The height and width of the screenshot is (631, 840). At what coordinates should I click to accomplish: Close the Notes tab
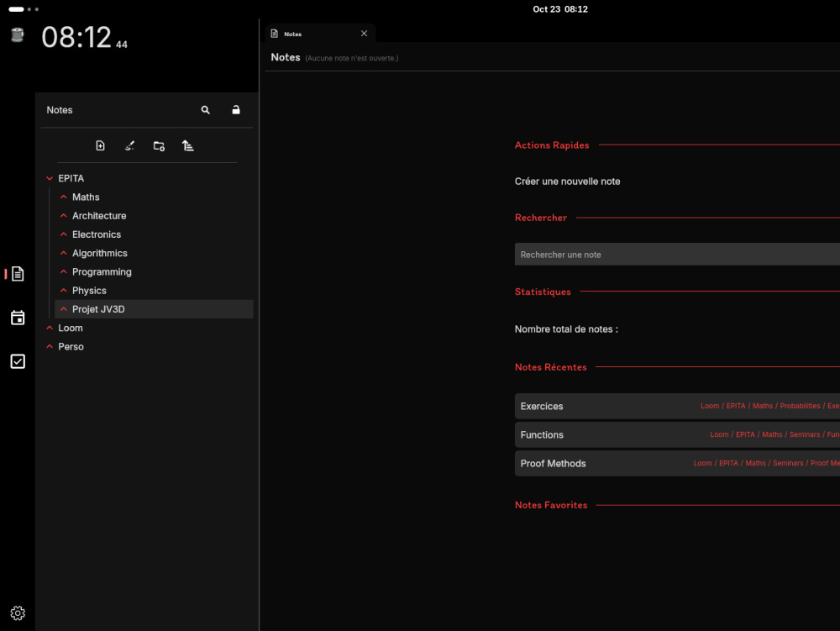365,34
